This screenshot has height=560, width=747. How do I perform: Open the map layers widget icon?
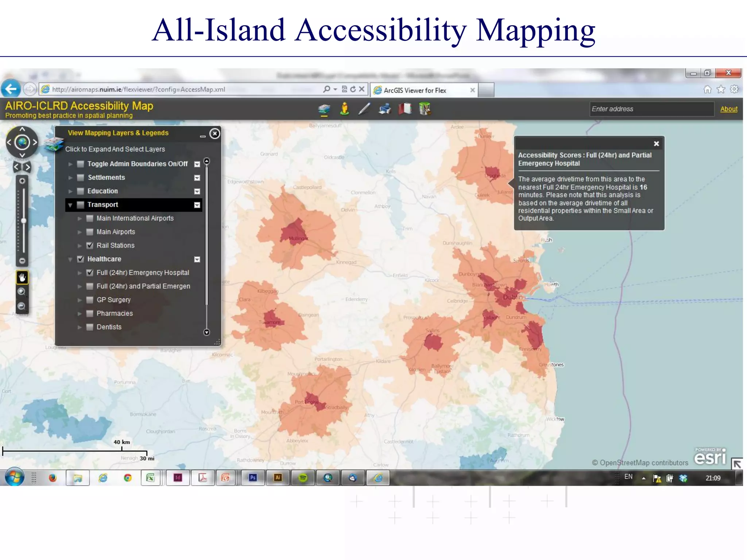(324, 109)
